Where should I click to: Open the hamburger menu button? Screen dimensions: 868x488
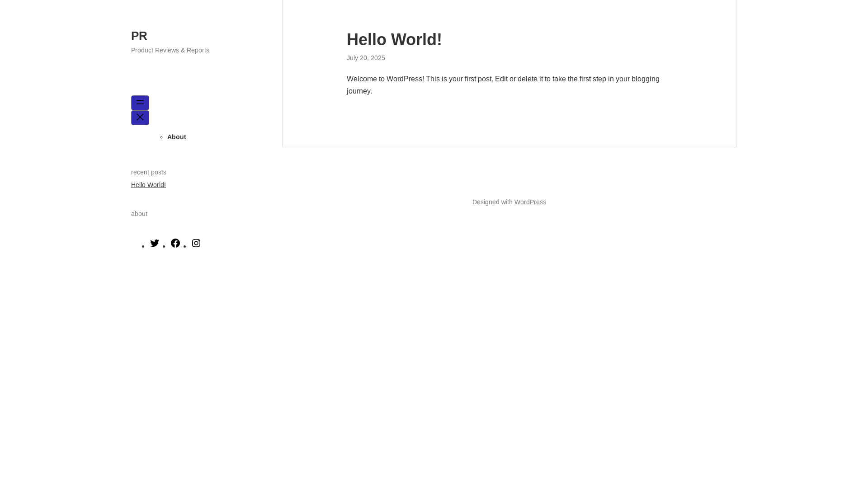click(x=140, y=103)
